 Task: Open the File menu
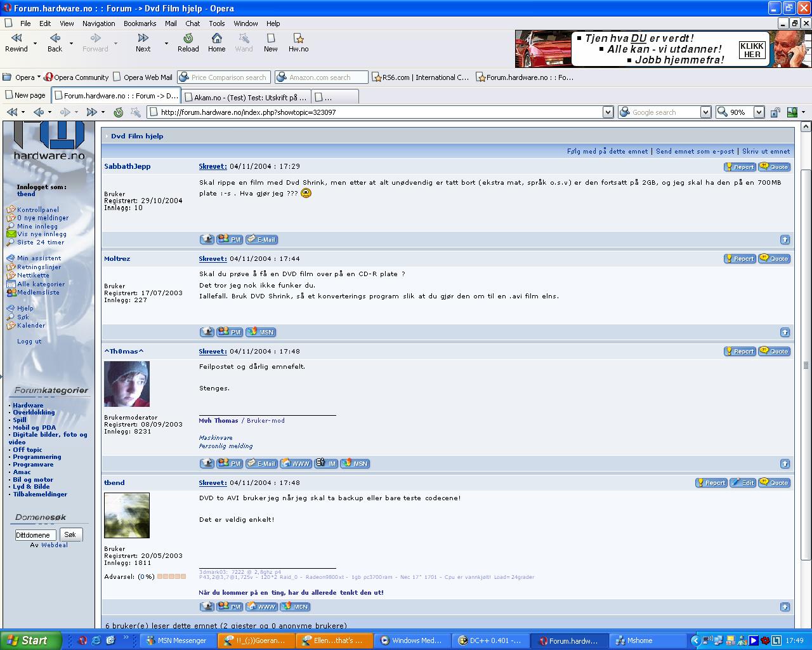[x=25, y=23]
